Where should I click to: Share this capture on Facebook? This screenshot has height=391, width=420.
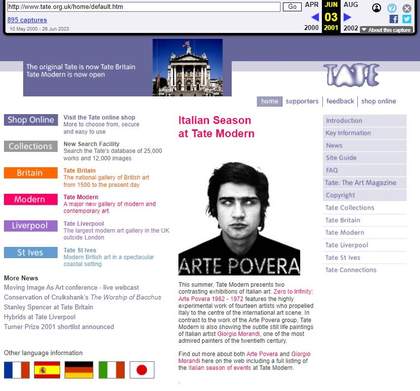[394, 19]
